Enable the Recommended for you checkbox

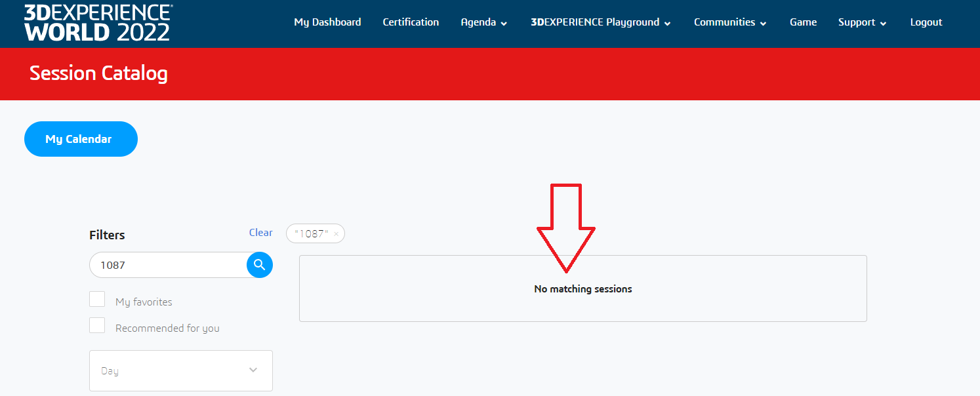click(97, 325)
